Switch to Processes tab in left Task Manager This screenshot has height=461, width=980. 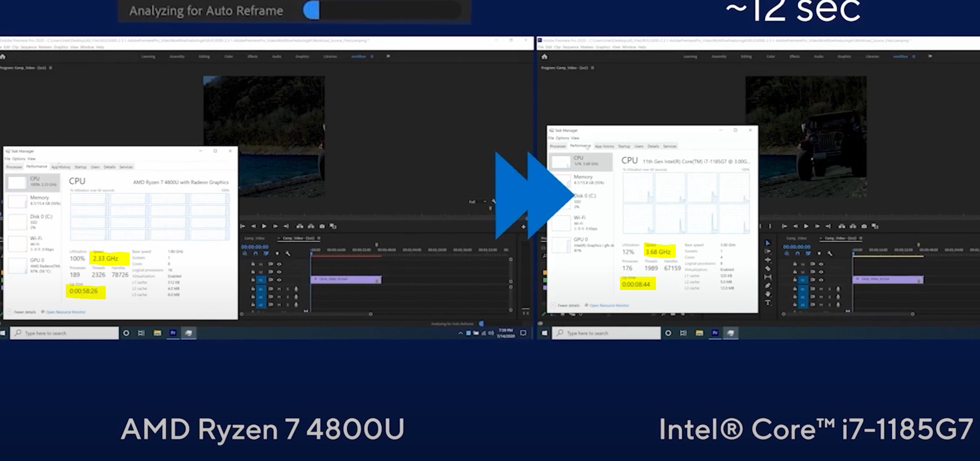[x=14, y=167]
